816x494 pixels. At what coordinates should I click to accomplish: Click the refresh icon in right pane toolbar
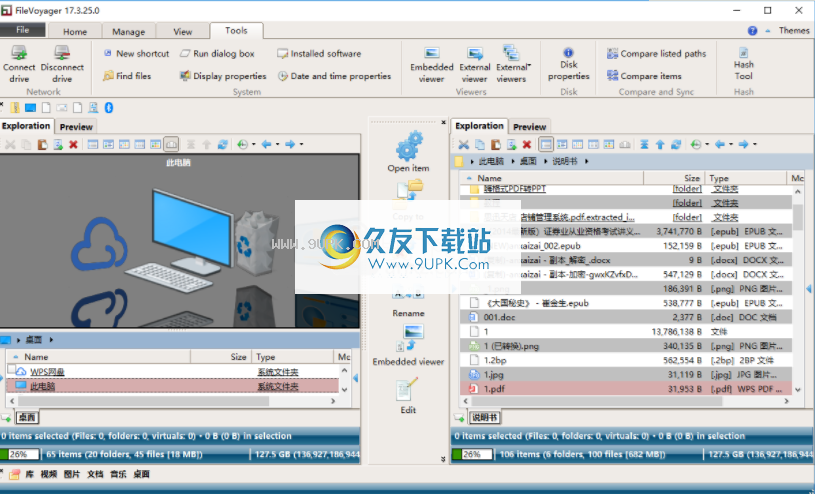(x=676, y=145)
